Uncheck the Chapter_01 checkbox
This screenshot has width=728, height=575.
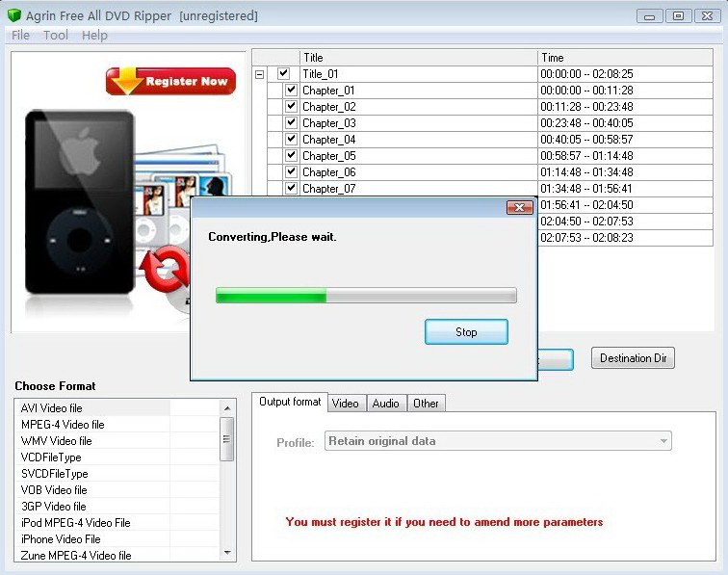(x=291, y=91)
